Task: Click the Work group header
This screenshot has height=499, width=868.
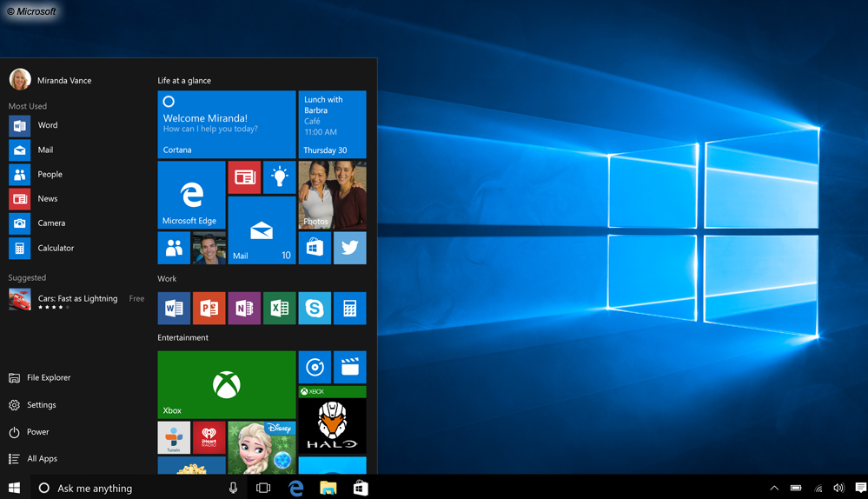Action: click(x=167, y=278)
